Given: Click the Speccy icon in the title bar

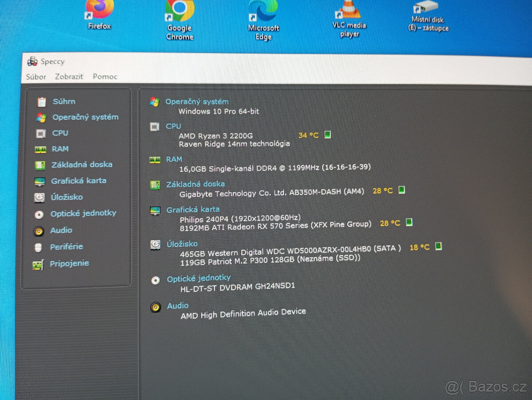Looking at the screenshot, I should pos(32,62).
